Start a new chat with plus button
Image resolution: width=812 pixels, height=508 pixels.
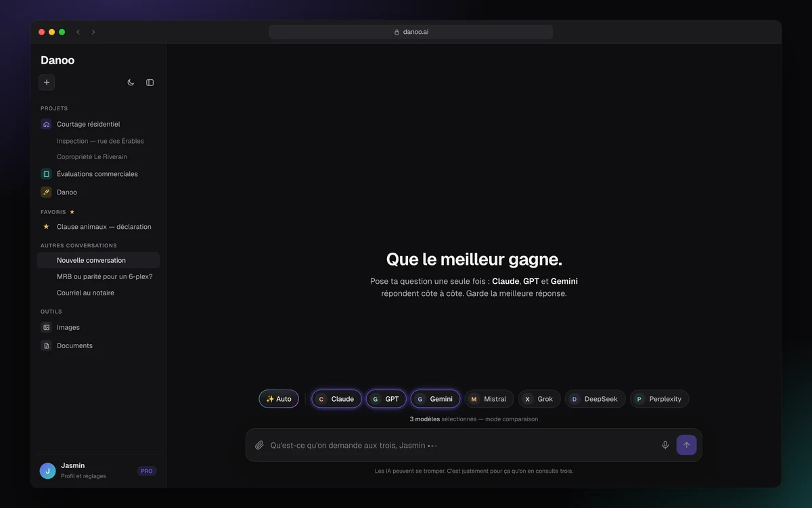47,83
